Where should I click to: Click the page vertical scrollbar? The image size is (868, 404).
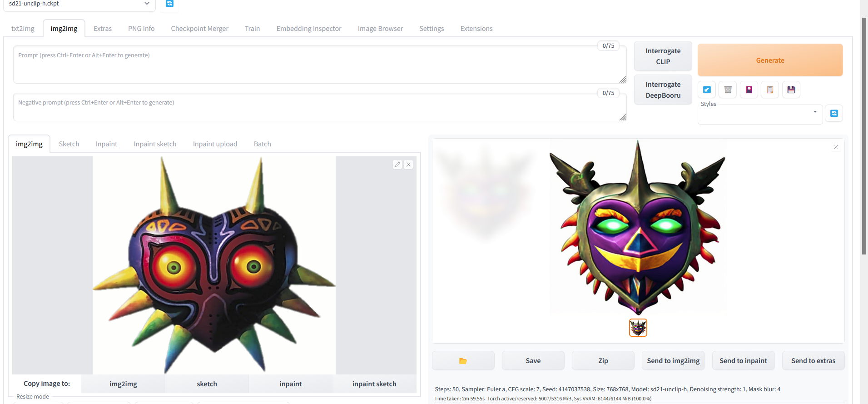click(x=864, y=136)
